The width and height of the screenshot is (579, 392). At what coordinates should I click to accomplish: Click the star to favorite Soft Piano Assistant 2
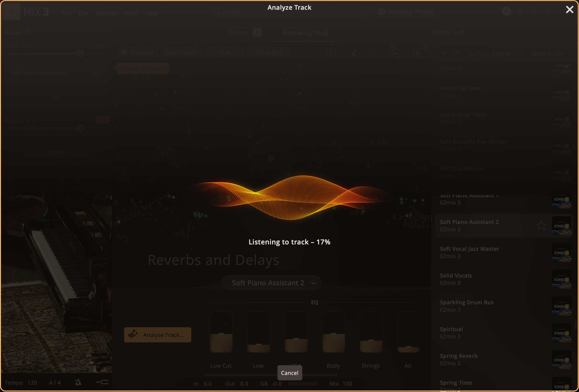click(541, 225)
